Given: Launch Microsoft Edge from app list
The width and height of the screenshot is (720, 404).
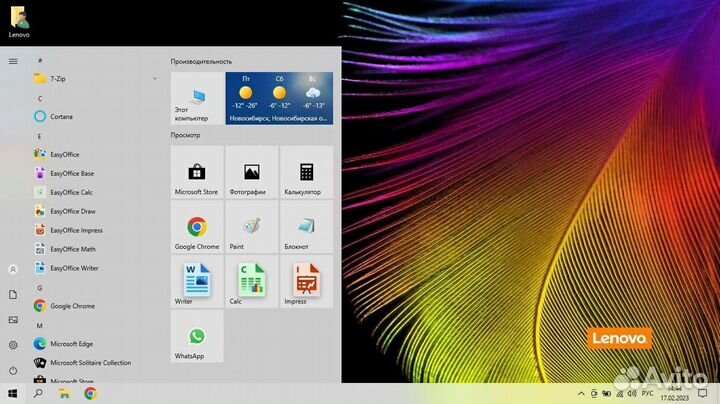Looking at the screenshot, I should (96, 343).
